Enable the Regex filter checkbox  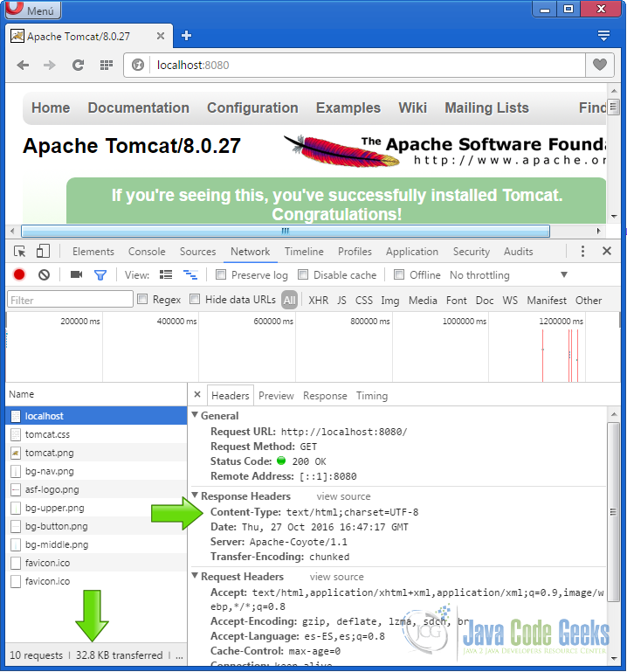point(142,299)
